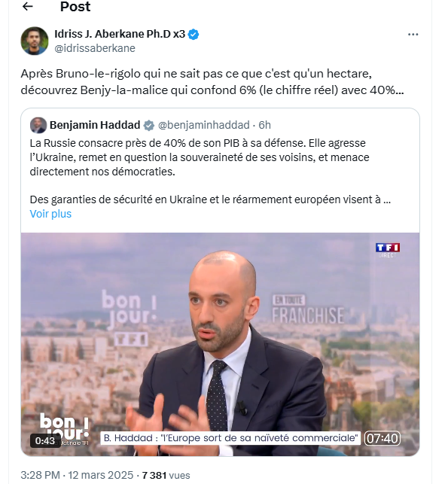The image size is (448, 484).
Task: Click the 7 381 vues view count
Action: pyautogui.click(x=166, y=475)
